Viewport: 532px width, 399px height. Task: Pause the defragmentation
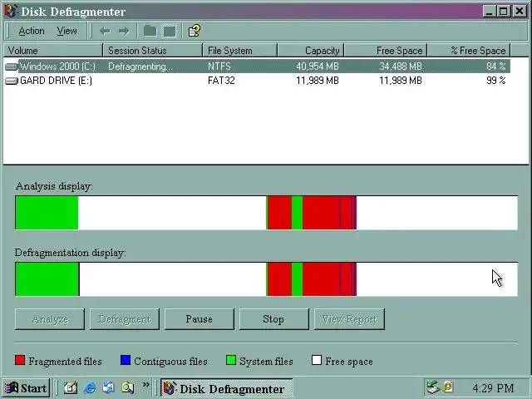[199, 319]
